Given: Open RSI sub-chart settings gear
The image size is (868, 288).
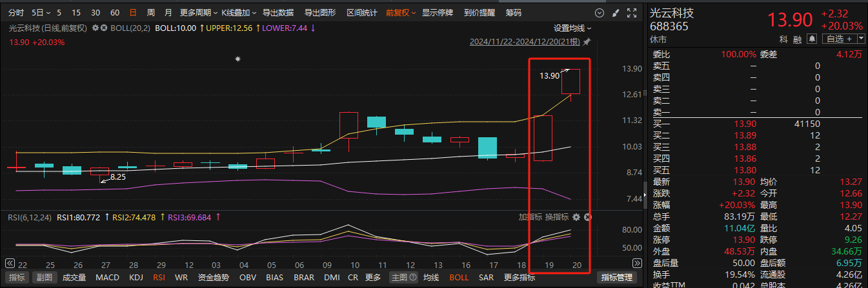Looking at the screenshot, I should (576, 217).
